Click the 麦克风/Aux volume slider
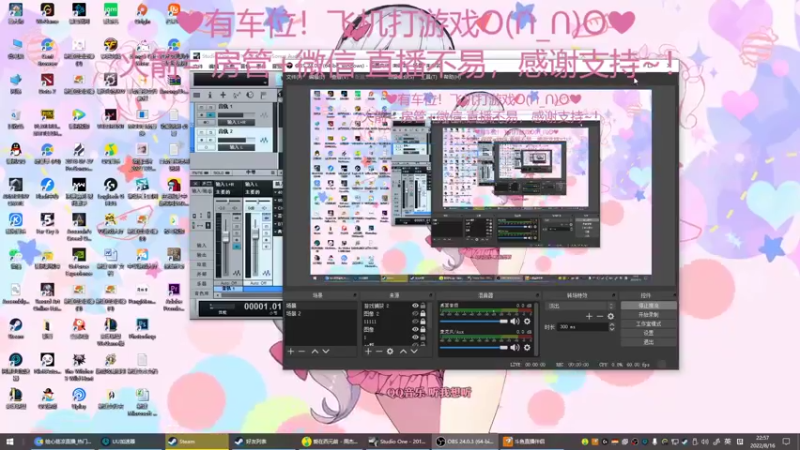Image resolution: width=800 pixels, height=450 pixels. click(473, 347)
